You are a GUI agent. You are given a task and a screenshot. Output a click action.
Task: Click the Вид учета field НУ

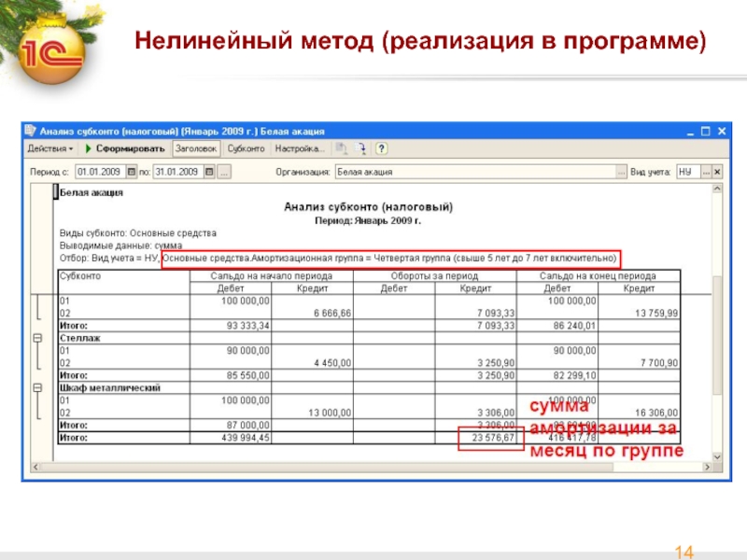[689, 172]
